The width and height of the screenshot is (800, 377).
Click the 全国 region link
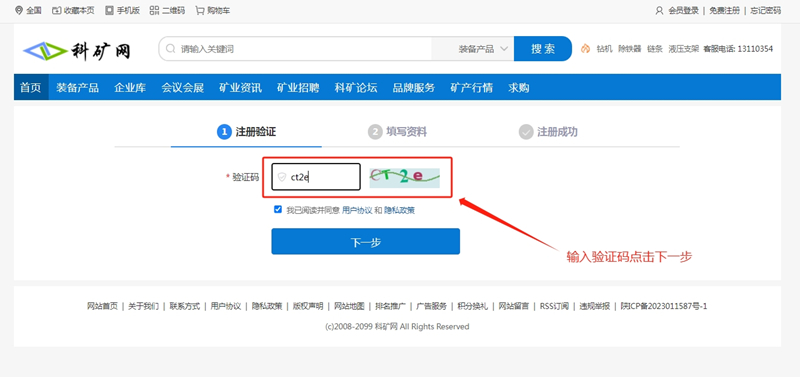coord(34,10)
